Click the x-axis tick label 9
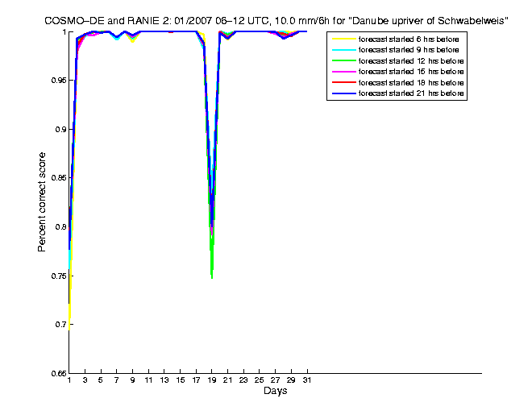The image size is (532, 419). [133, 380]
